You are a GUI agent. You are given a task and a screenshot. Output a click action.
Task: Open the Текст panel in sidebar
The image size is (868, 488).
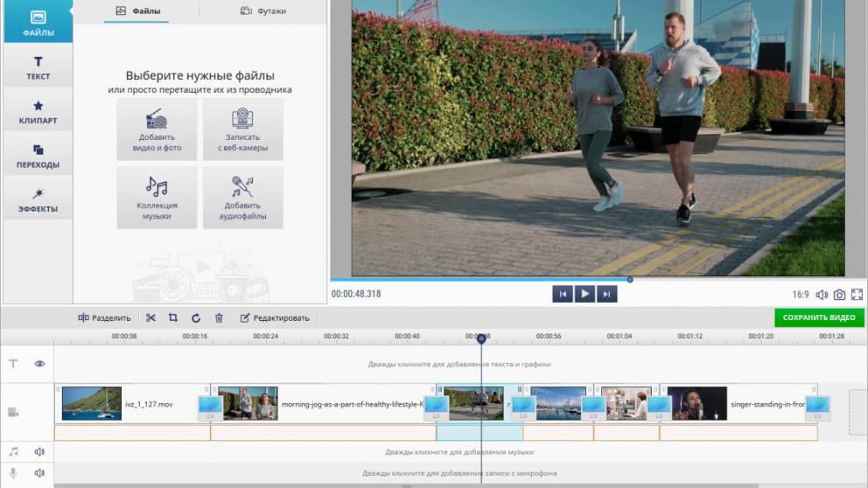38,67
